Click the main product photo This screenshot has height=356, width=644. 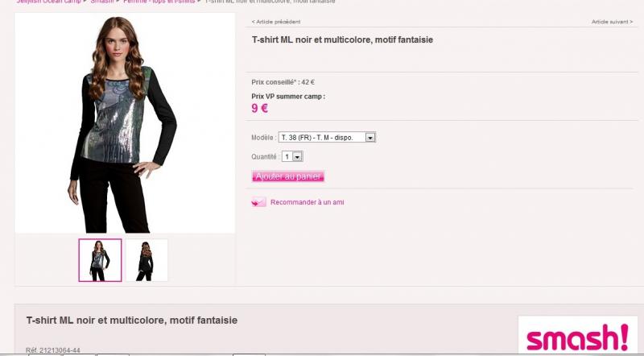[x=125, y=123]
